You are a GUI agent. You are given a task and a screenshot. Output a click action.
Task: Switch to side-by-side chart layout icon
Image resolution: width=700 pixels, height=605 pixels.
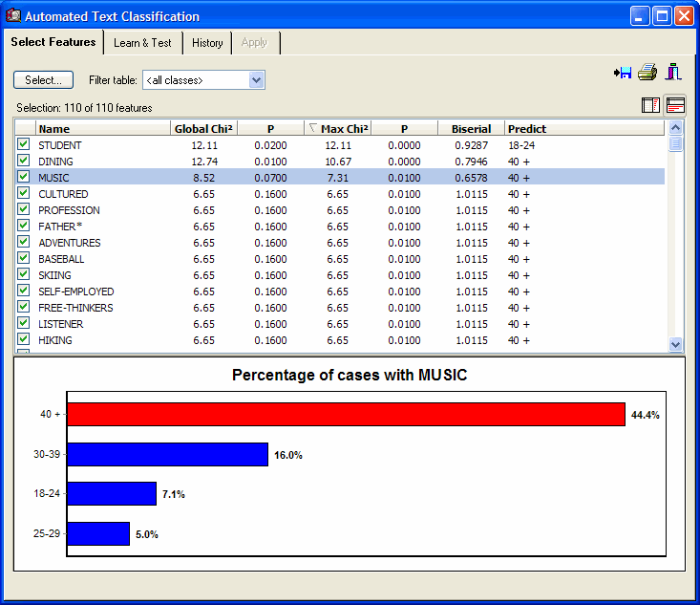tap(651, 105)
